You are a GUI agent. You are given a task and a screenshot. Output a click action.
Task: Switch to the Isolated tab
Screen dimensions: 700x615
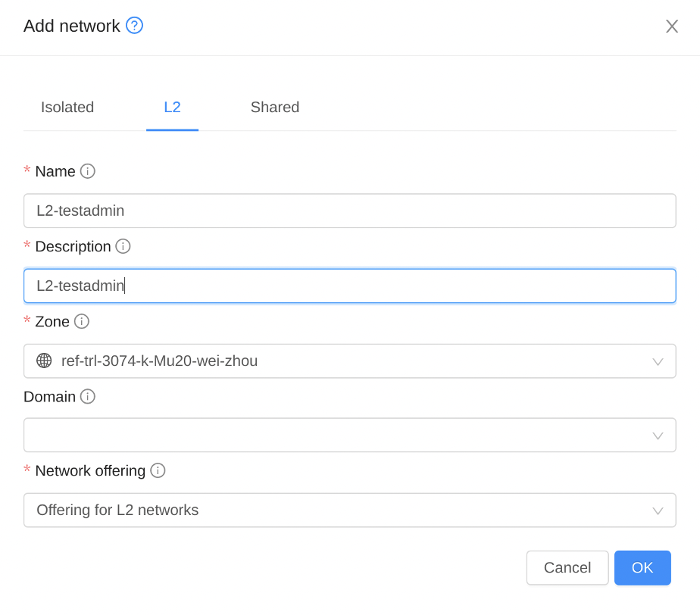[67, 107]
